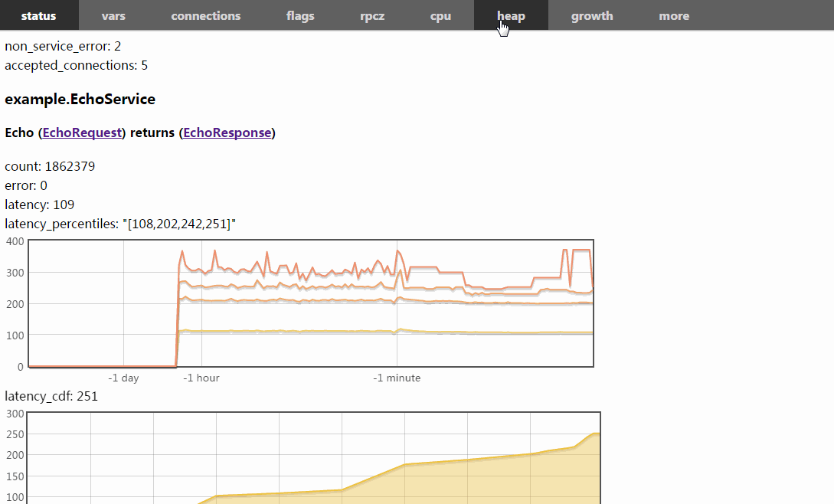
Task: Go to the connections tab
Action: coord(205,15)
